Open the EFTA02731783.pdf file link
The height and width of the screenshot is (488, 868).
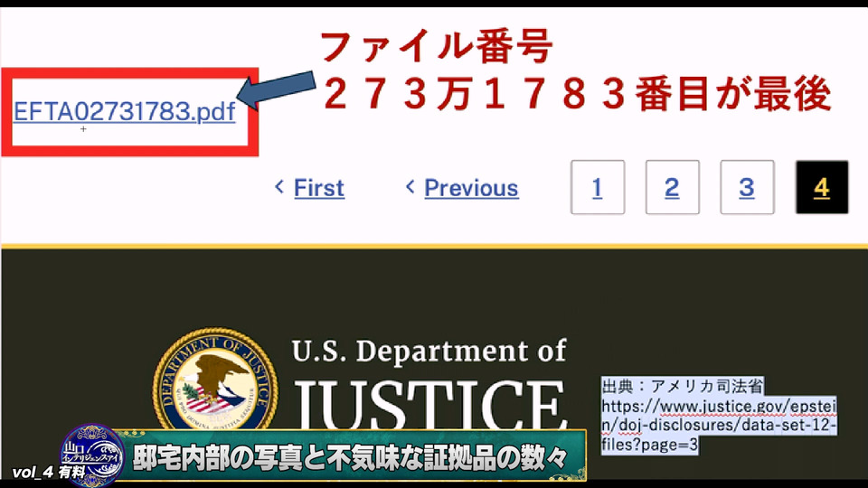click(x=124, y=111)
